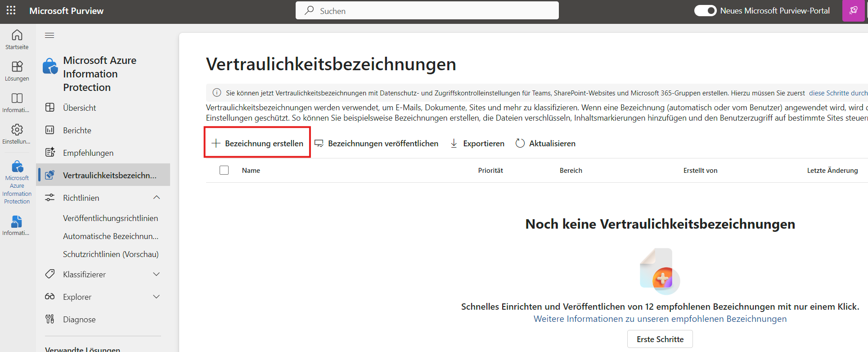Click the Erste Schritte button
Image resolution: width=868 pixels, height=352 pixels.
(x=660, y=339)
